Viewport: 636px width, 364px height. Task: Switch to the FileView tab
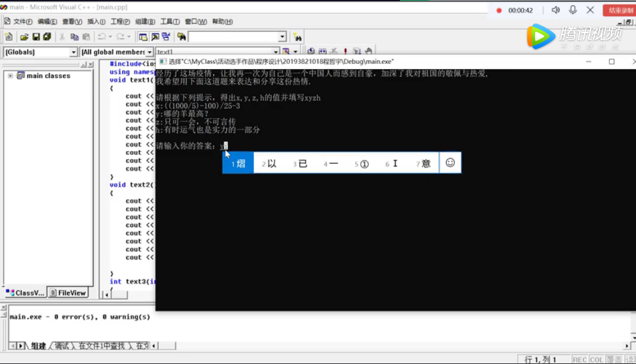(68, 293)
